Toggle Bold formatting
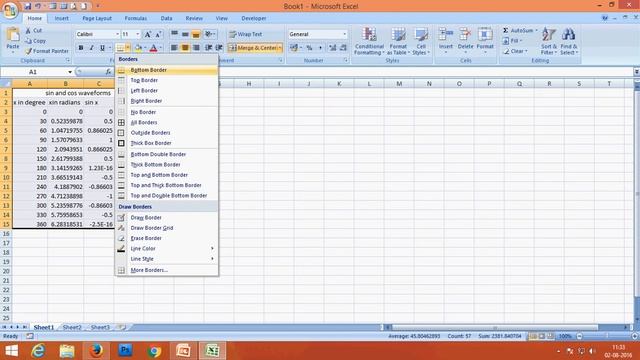640x360 pixels. [x=81, y=48]
